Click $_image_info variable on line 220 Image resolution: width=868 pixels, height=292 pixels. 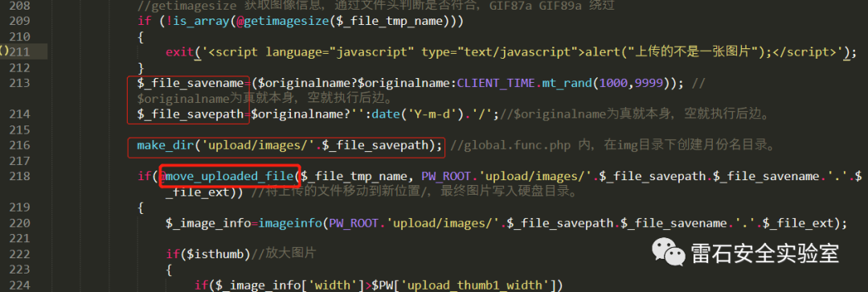pyautogui.click(x=208, y=224)
